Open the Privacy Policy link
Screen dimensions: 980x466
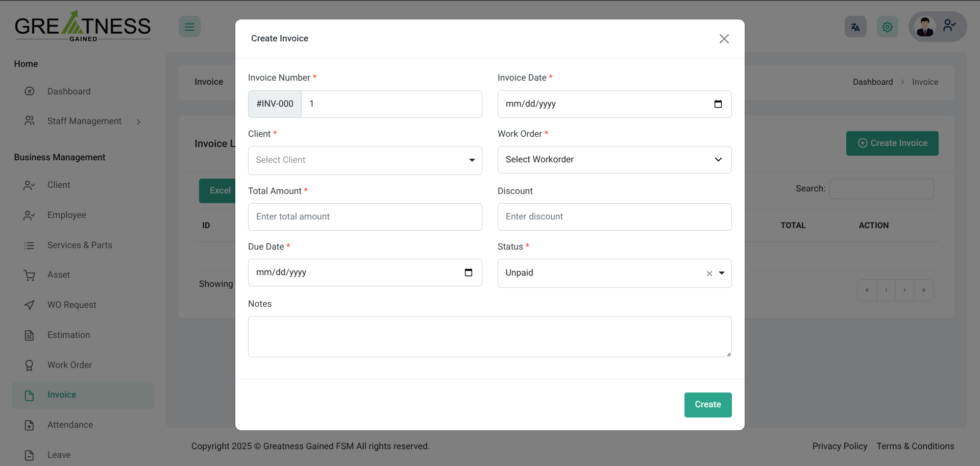[x=840, y=446]
